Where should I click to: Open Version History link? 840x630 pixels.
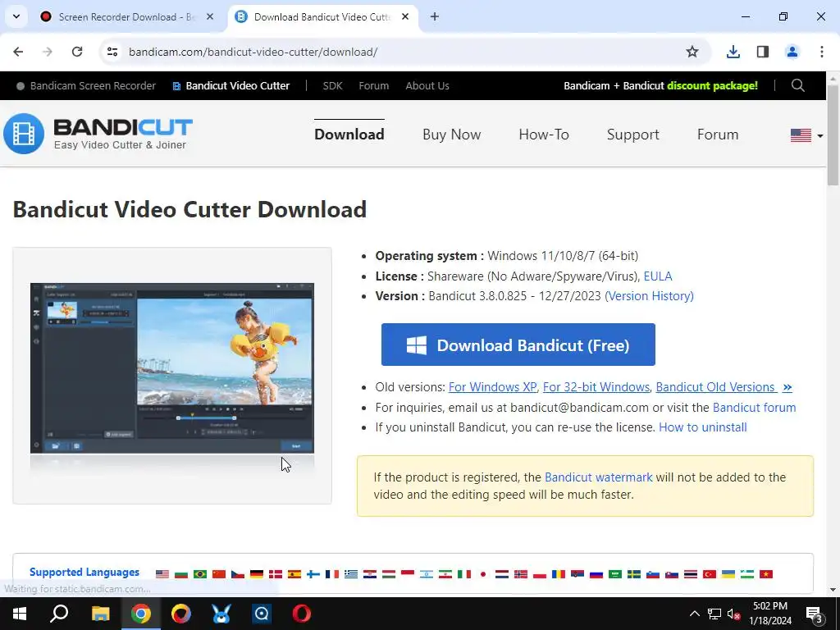[651, 296]
